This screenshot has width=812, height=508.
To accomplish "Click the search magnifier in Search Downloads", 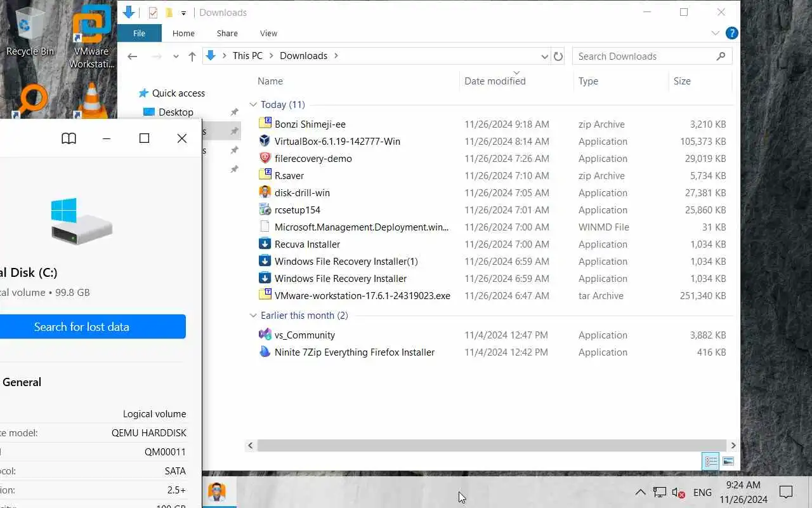I will [721, 56].
